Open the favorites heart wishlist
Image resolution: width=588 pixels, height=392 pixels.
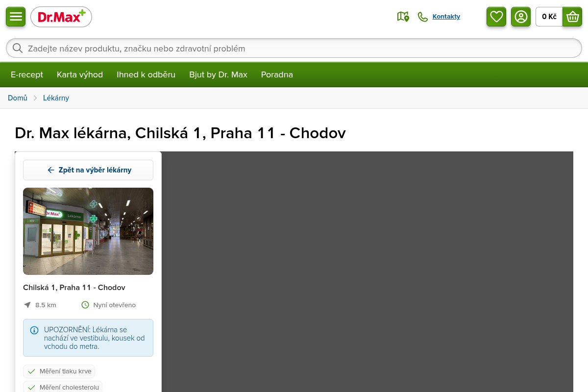(x=496, y=17)
